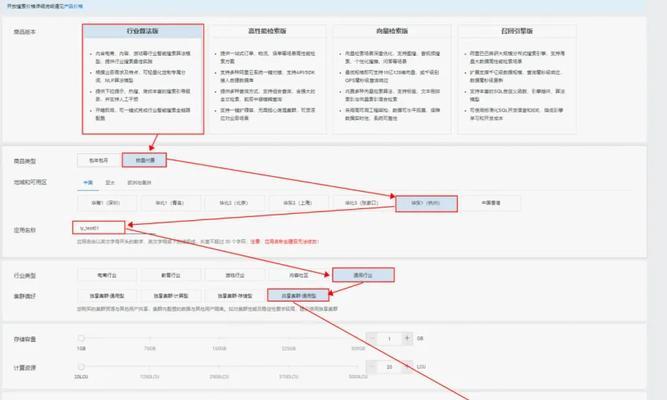This screenshot has height=400, width=667.
Task: Select 内容社区 industry type
Action: point(299,275)
